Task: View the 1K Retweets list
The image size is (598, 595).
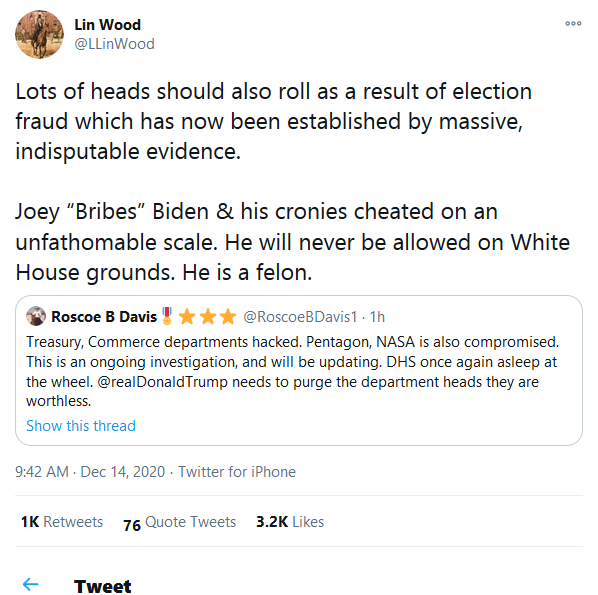Action: tap(62, 521)
